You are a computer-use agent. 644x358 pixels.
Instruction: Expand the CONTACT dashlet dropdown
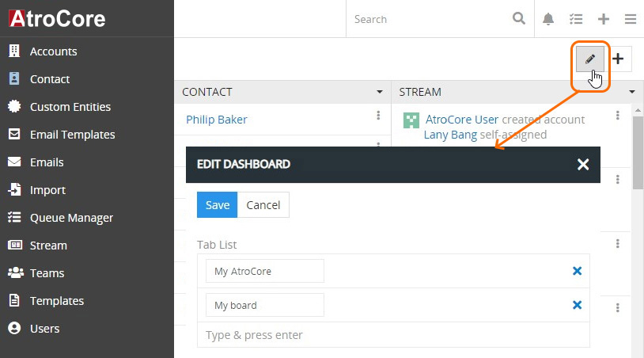click(380, 92)
